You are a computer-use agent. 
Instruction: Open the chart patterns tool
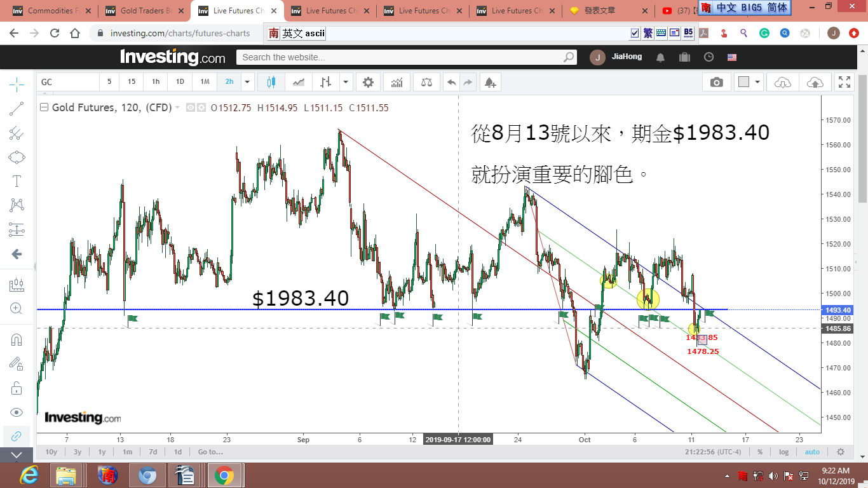[x=17, y=205]
